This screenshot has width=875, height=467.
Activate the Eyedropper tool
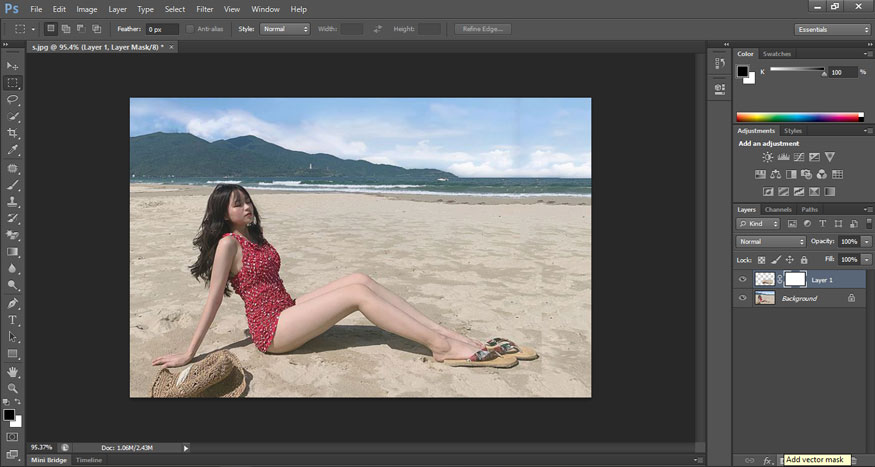click(x=13, y=150)
